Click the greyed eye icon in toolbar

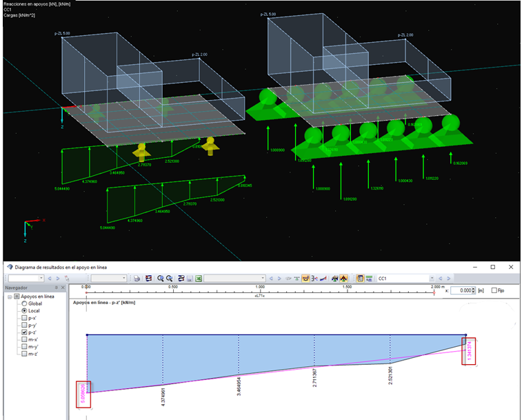[288, 279]
